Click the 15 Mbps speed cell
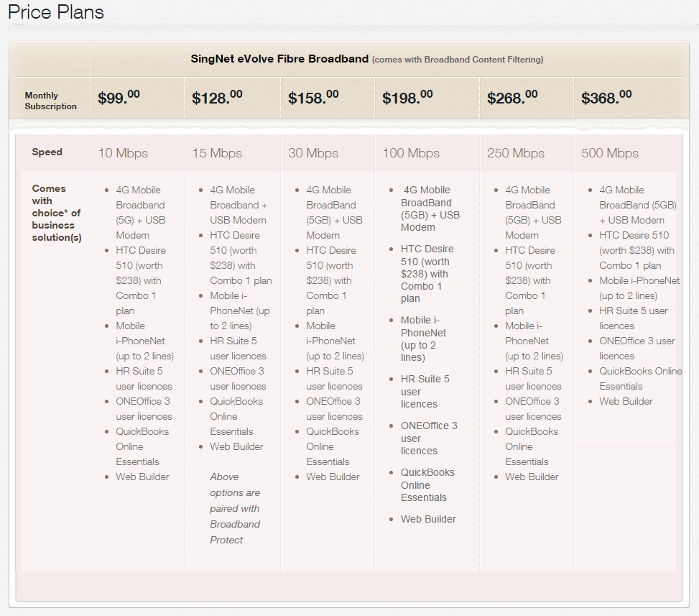Image resolution: width=699 pixels, height=616 pixels. (x=217, y=153)
